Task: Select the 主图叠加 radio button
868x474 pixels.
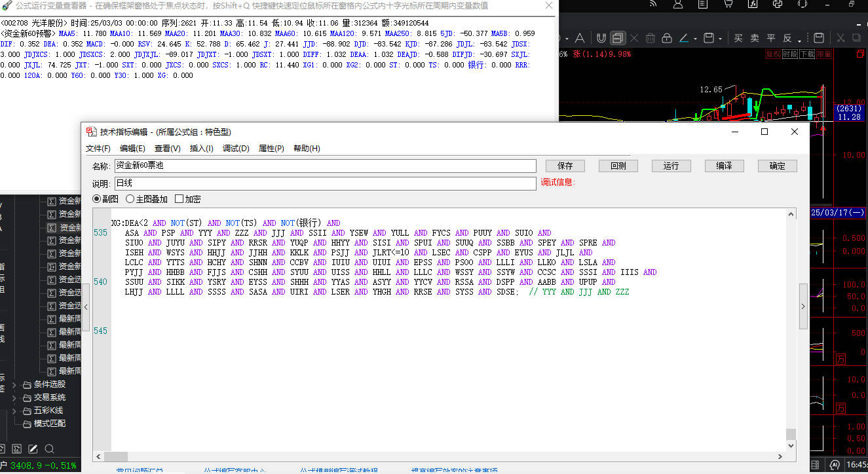Action: tap(130, 199)
